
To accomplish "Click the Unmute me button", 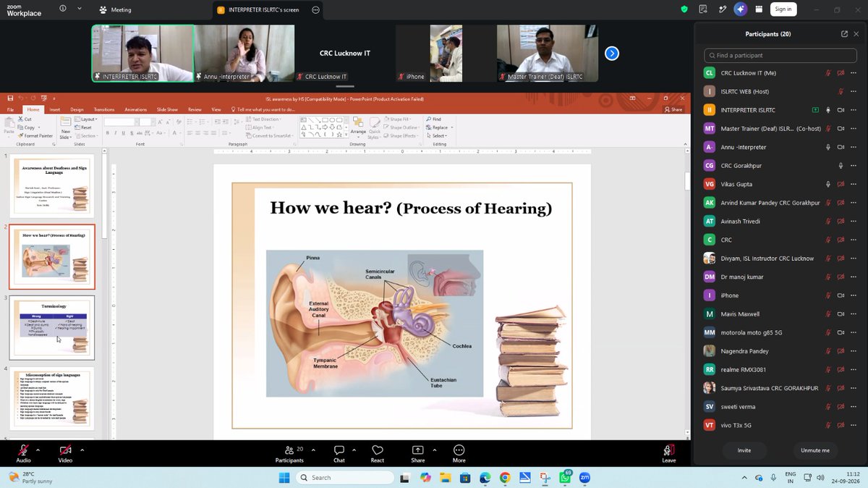I will pos(815,450).
